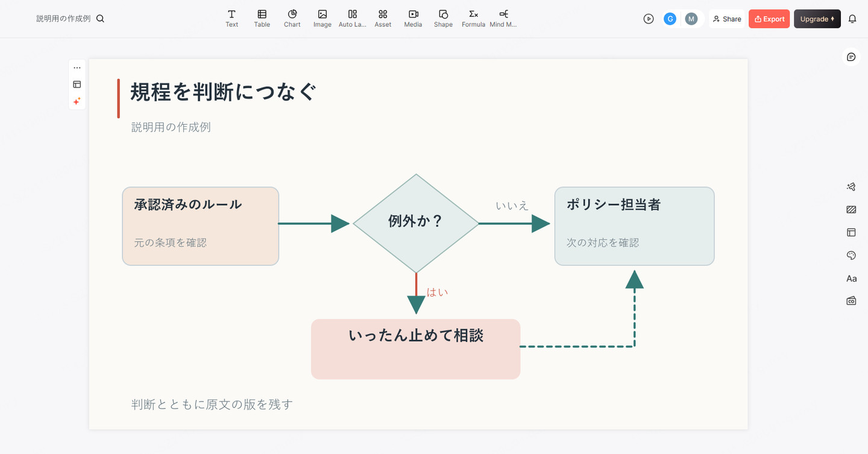This screenshot has height=454, width=868.
Task: Click the document title 説明用の作成例 in header
Action: 63,19
